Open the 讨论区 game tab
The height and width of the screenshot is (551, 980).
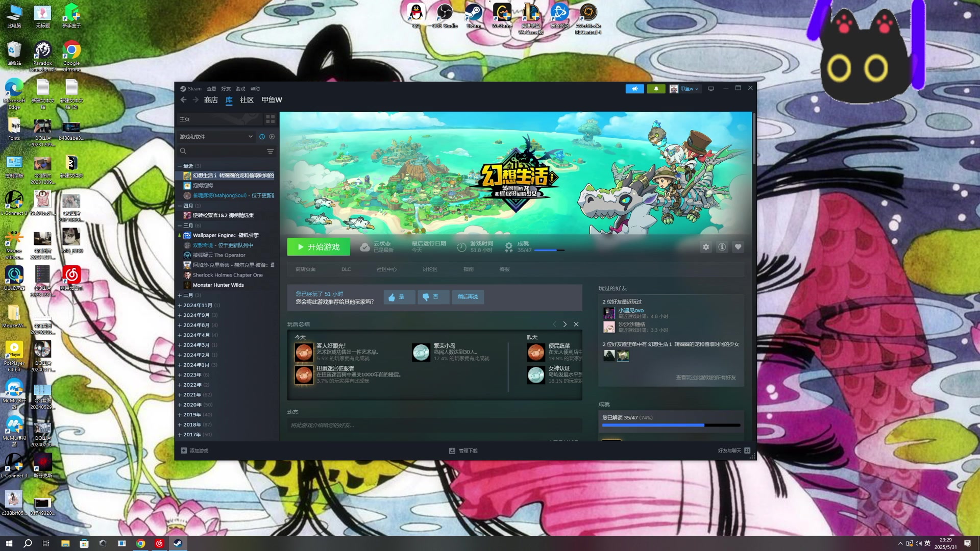coord(430,269)
